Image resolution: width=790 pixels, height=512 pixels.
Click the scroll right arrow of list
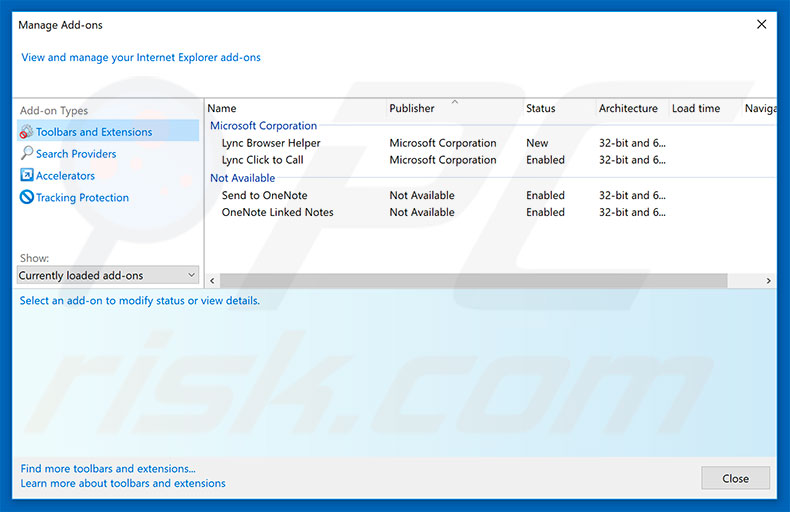click(x=768, y=281)
